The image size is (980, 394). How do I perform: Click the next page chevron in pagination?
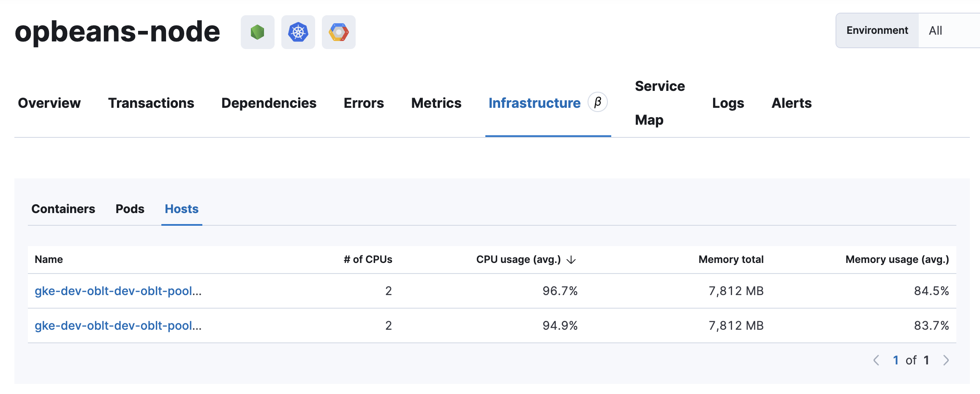click(946, 360)
